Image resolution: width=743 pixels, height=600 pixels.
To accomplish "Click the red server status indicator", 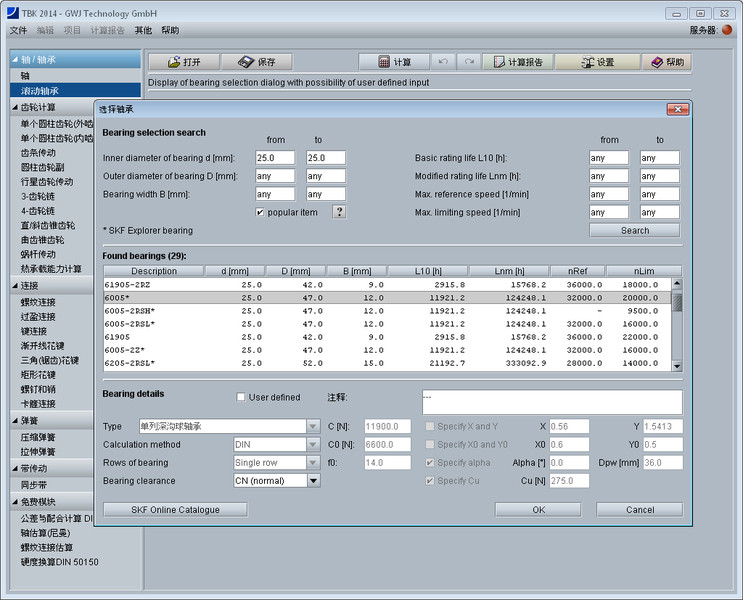I will (727, 30).
